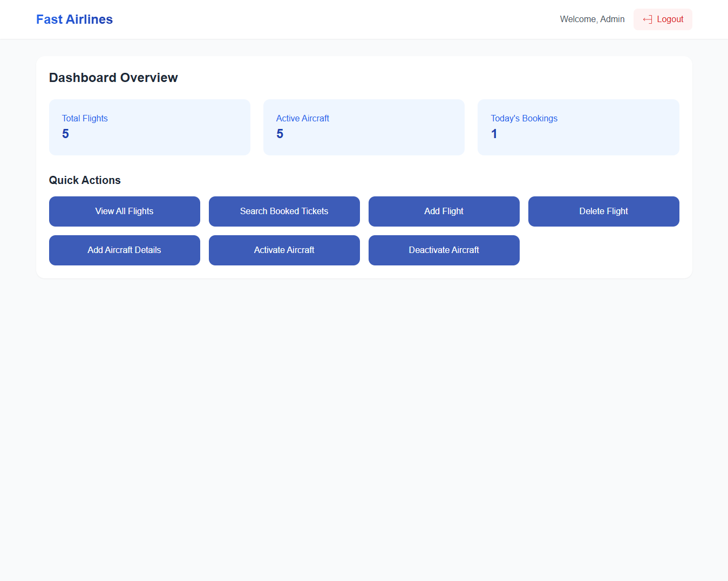Click the Active Aircraft label
The image size is (728, 581).
click(303, 119)
